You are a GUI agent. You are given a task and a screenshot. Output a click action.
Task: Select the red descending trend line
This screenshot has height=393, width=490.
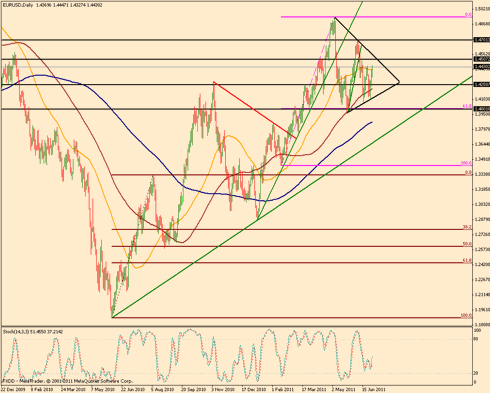[x=255, y=110]
